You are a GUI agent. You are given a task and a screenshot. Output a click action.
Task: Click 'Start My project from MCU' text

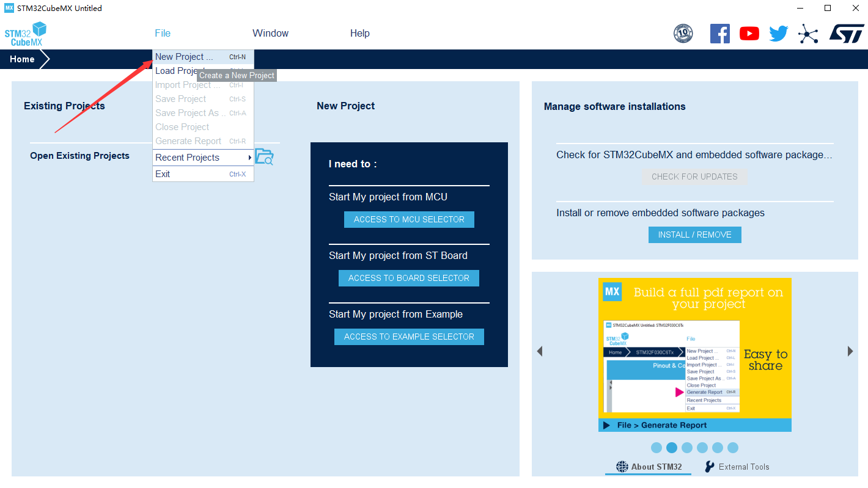point(388,197)
